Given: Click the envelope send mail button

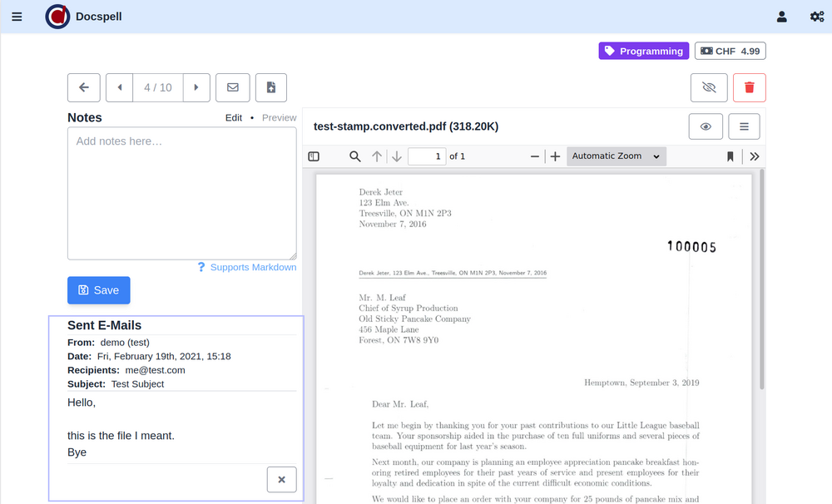Looking at the screenshot, I should pyautogui.click(x=233, y=87).
